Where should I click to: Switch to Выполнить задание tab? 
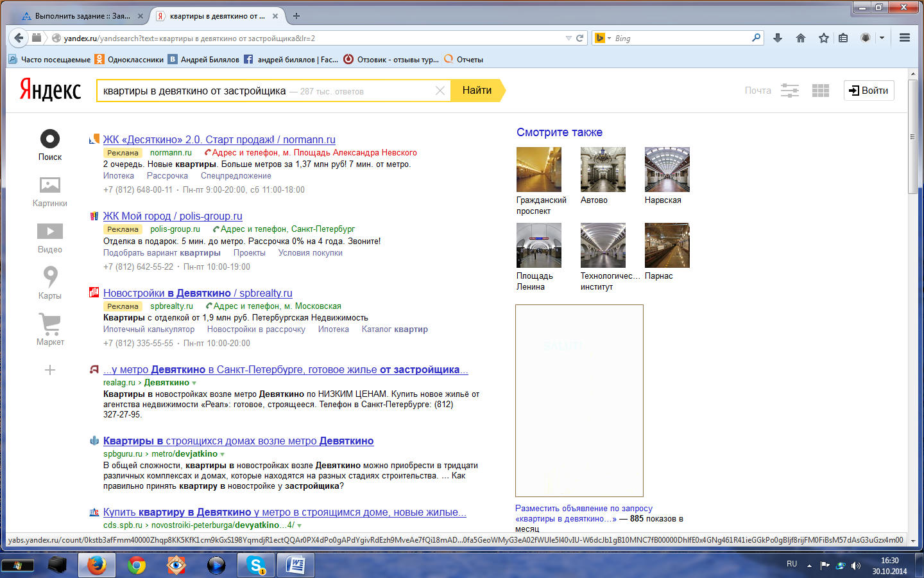point(82,16)
